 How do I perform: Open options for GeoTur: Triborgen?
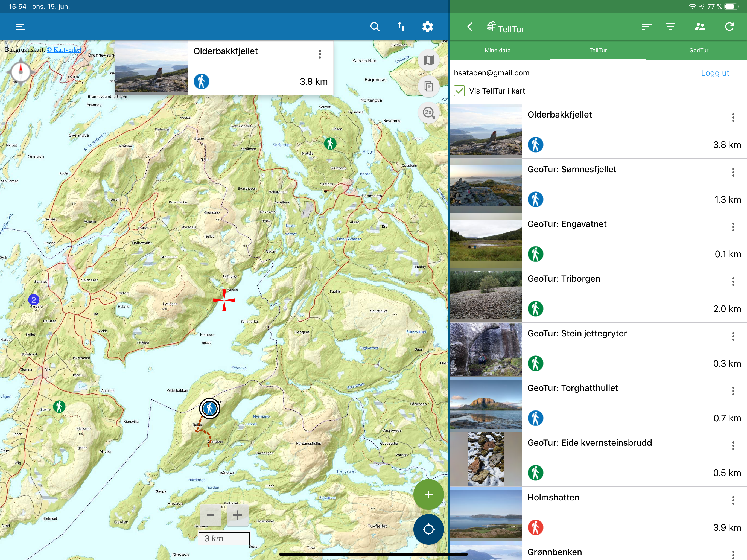pyautogui.click(x=733, y=282)
